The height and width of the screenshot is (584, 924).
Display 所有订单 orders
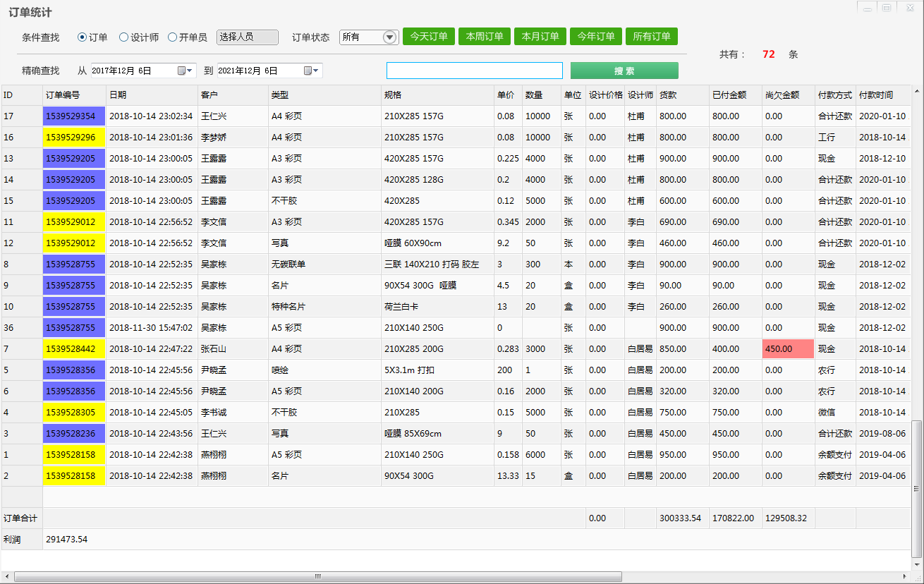pyautogui.click(x=652, y=37)
